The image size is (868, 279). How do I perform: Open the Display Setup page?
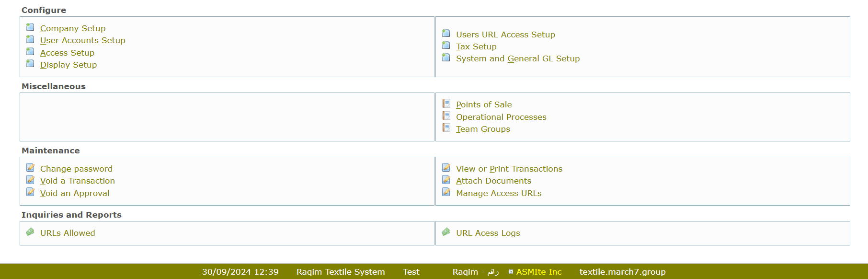point(68,65)
